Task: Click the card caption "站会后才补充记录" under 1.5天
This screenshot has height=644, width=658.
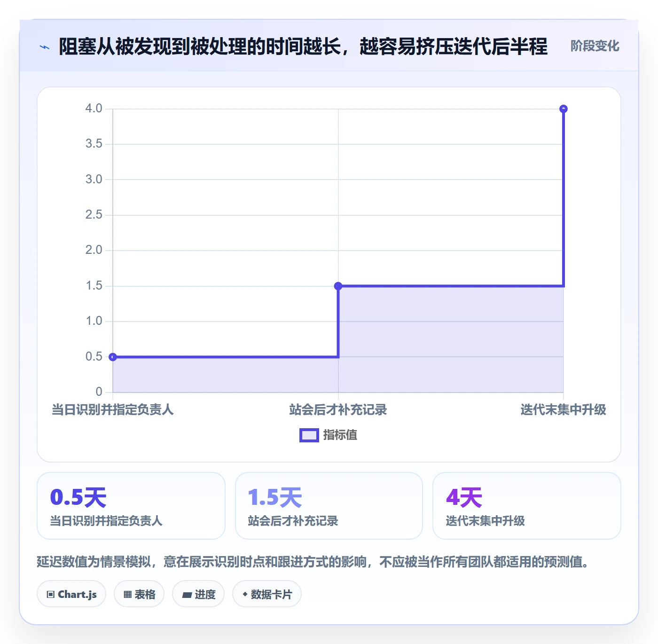Action: (x=293, y=521)
